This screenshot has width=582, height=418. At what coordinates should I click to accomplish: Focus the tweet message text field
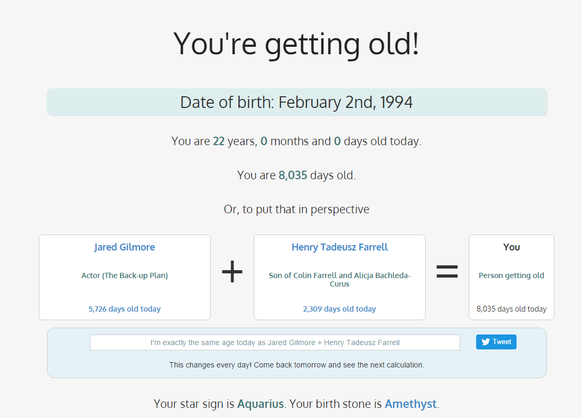[275, 342]
